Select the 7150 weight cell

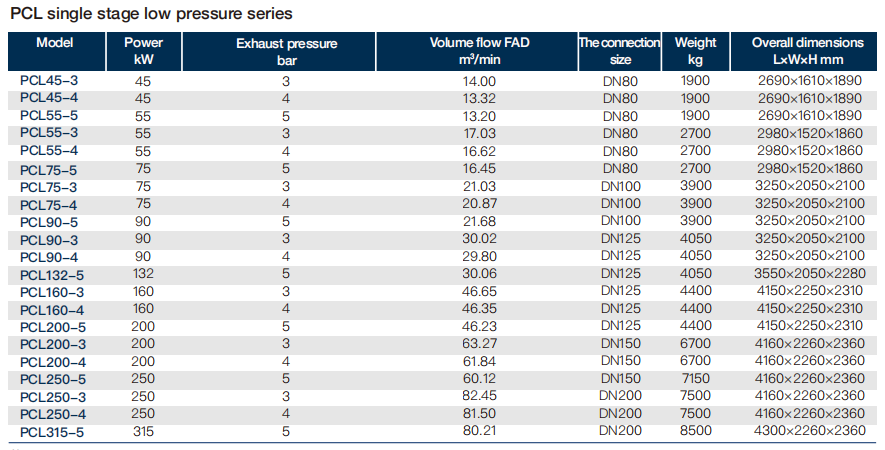[695, 379]
